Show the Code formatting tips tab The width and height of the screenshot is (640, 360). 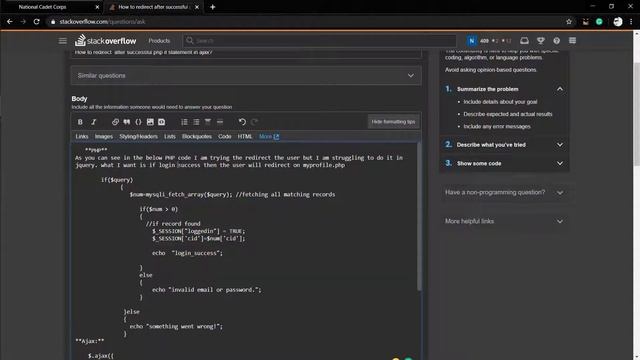[224, 136]
